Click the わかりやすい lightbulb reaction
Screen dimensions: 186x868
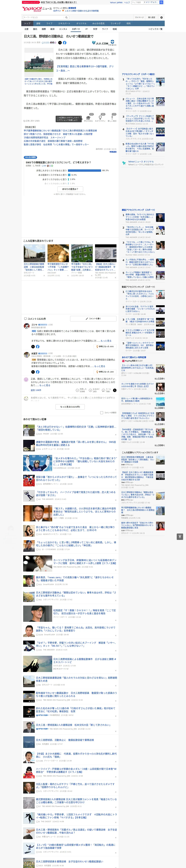pyautogui.click(x=100, y=118)
